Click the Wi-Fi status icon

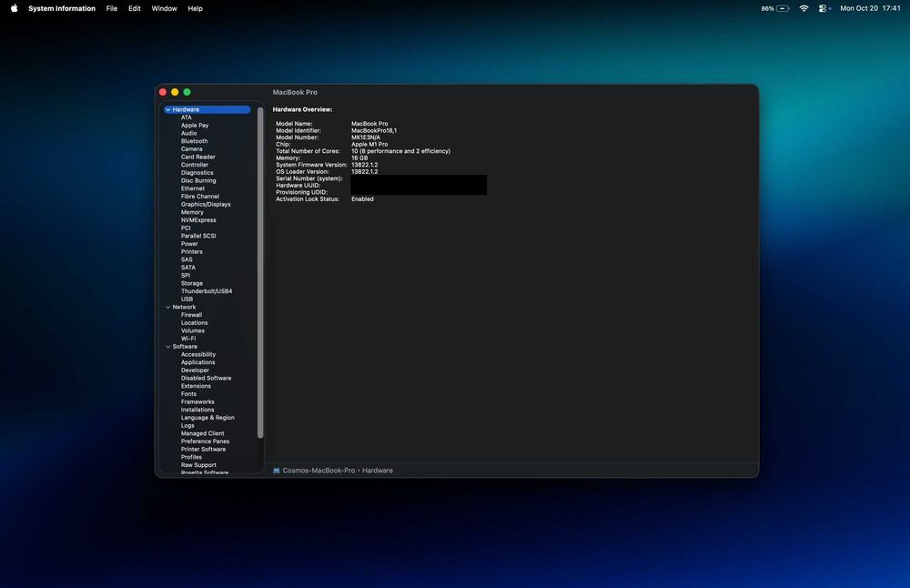804,8
